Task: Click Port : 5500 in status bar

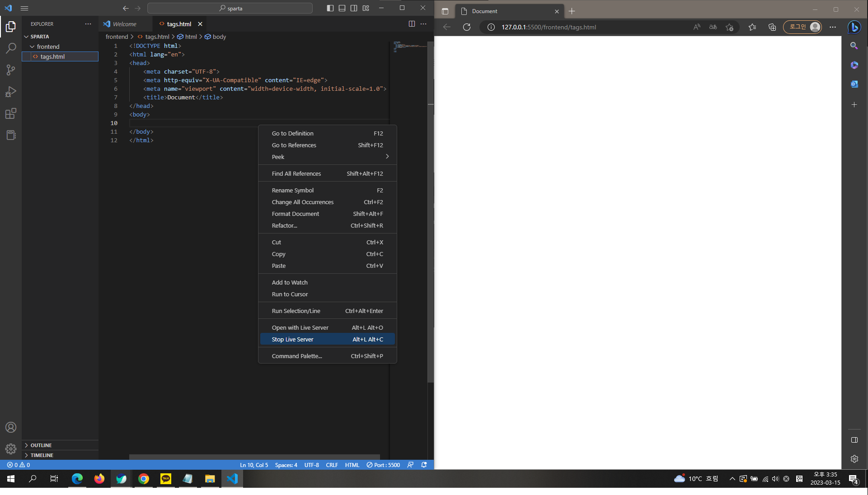Action: [383, 465]
